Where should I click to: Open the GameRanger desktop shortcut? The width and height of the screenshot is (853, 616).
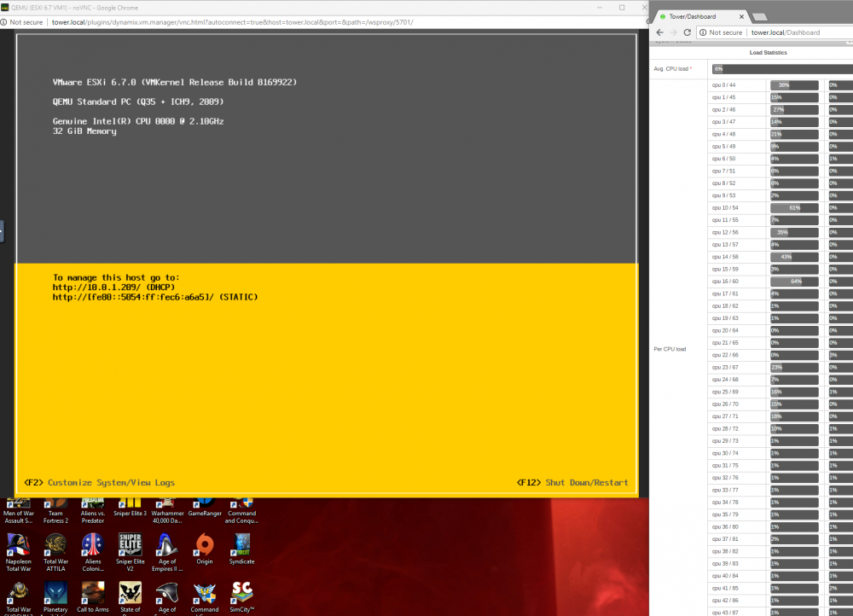click(x=205, y=508)
